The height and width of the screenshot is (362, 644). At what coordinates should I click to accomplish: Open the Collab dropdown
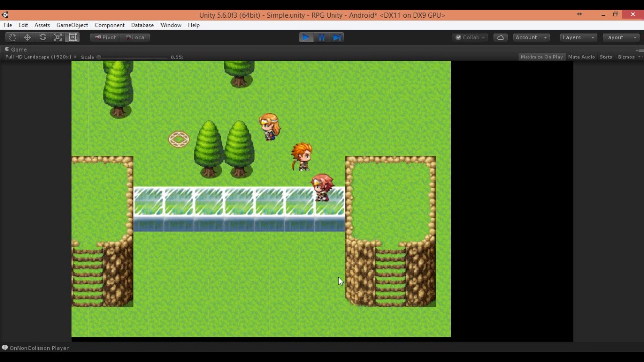[x=470, y=37]
